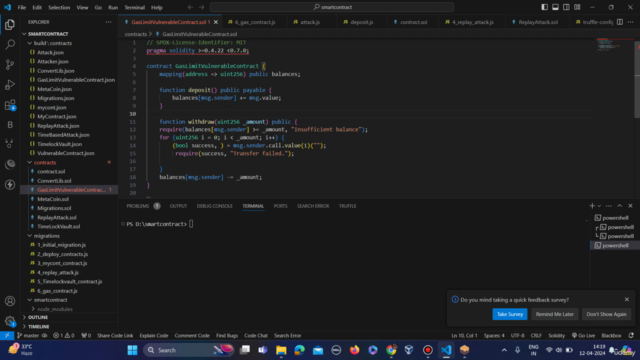Open the Explorer view in activity bar
Screen dimensions: 640x360
(10, 25)
